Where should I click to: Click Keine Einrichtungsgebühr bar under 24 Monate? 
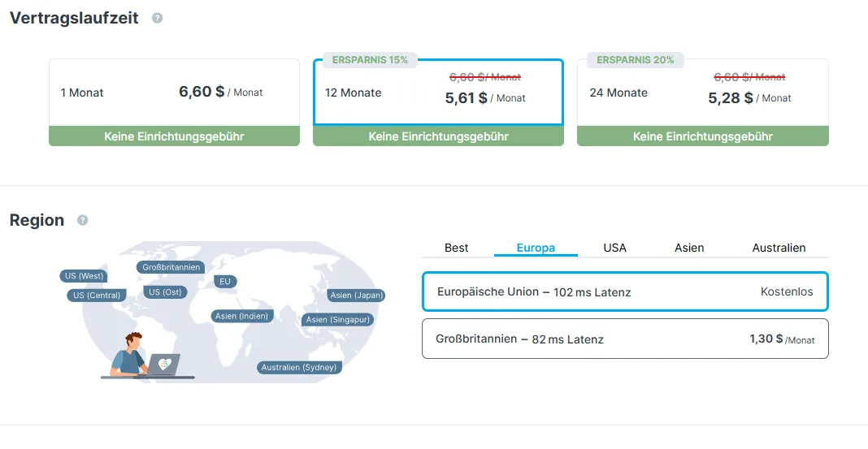(703, 136)
